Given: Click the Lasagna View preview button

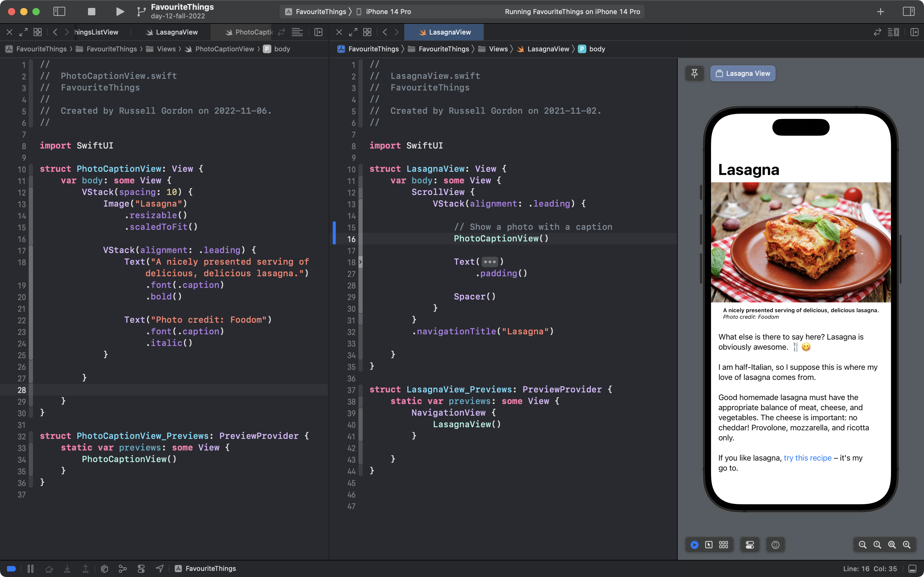Looking at the screenshot, I should pyautogui.click(x=743, y=73).
